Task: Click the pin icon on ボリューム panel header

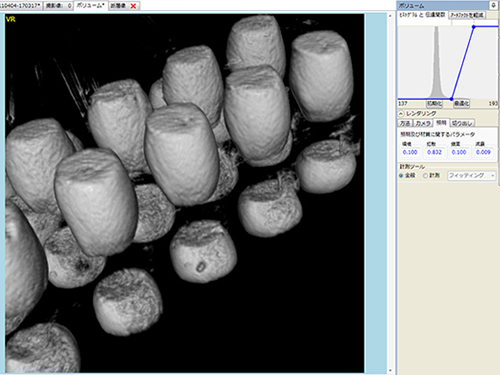Action: pyautogui.click(x=494, y=5)
